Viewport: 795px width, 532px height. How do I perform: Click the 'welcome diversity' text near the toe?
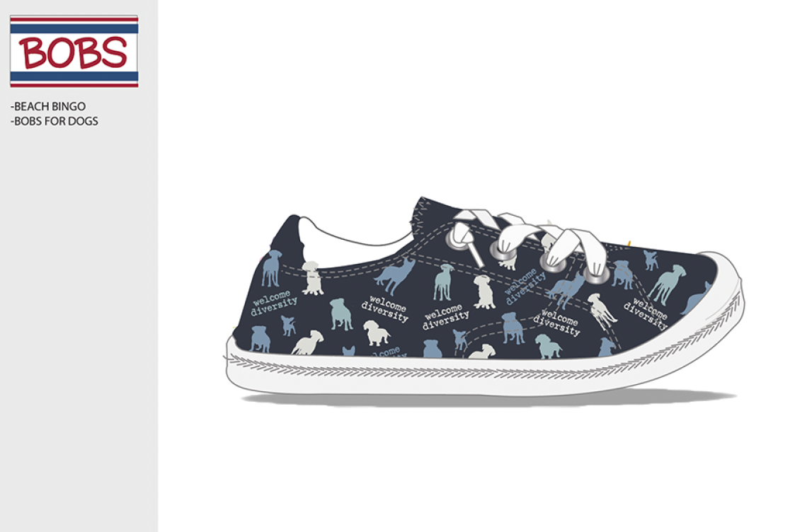[x=645, y=313]
